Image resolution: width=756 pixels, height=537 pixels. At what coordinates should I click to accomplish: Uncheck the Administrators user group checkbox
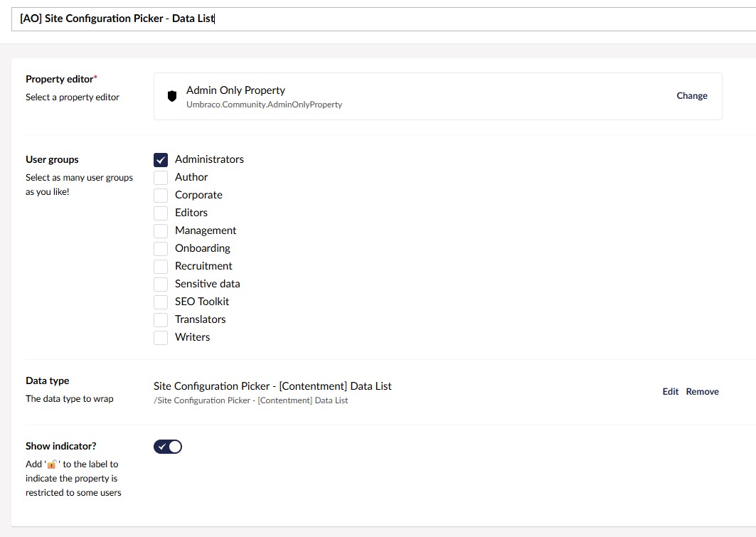(x=161, y=160)
